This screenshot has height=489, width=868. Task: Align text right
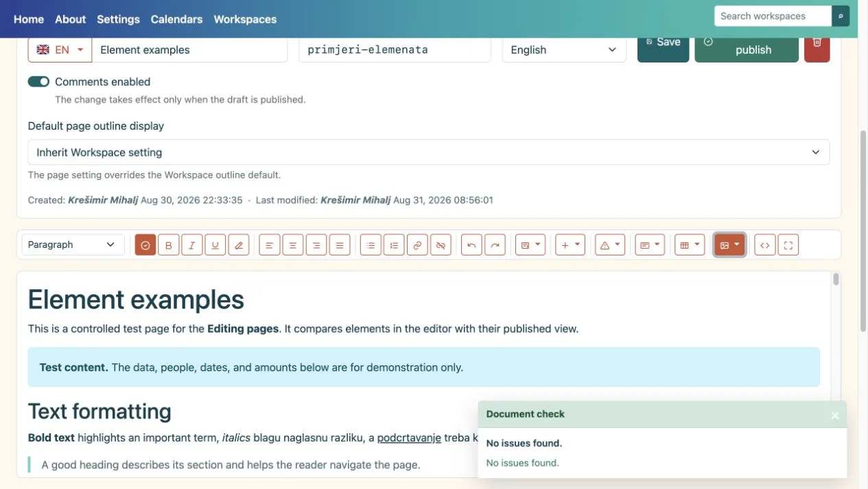pyautogui.click(x=316, y=245)
